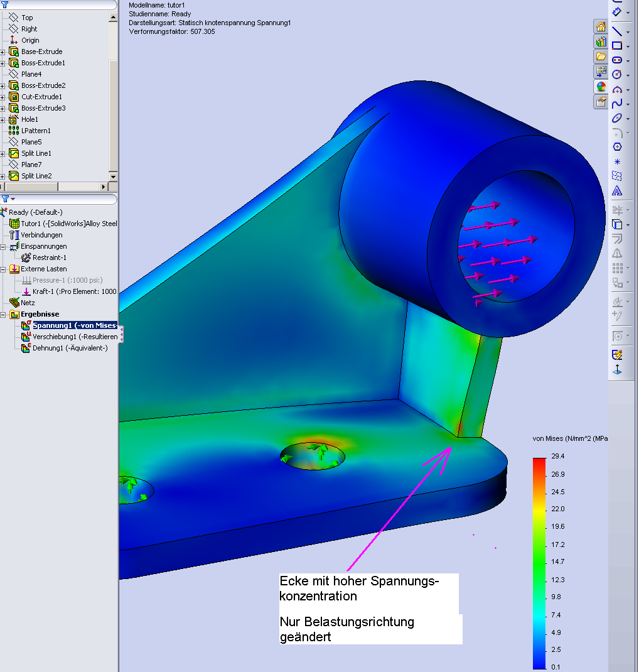Click the feature tree scroll-right arrow
The height and width of the screenshot is (672, 639).
click(x=103, y=187)
